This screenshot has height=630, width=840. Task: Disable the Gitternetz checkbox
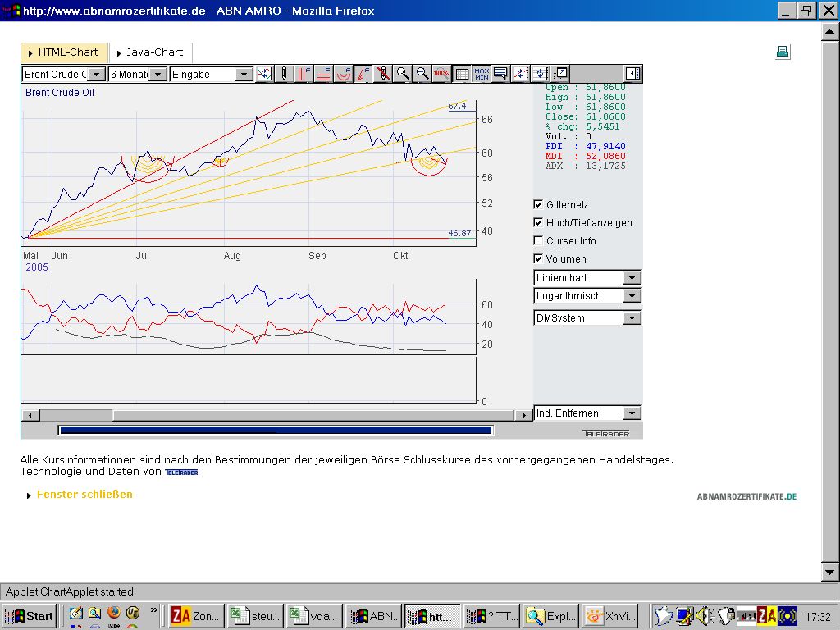click(x=539, y=204)
